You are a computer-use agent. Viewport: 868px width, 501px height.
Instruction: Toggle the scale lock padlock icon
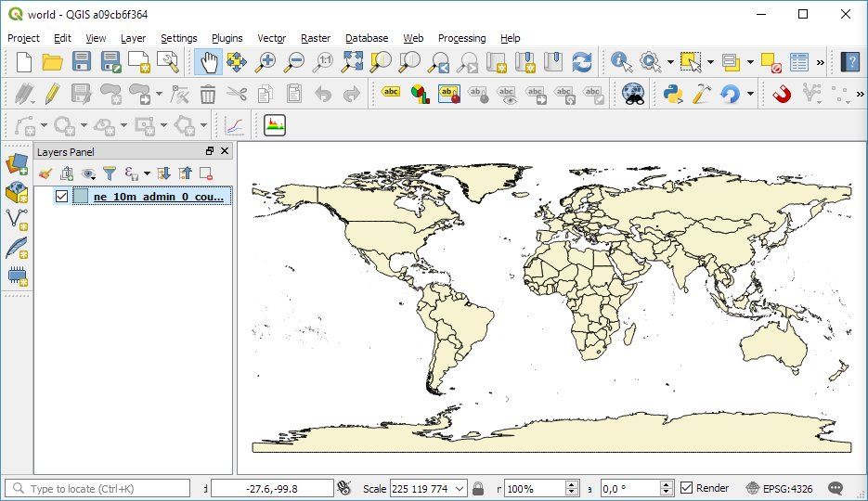pyautogui.click(x=478, y=488)
